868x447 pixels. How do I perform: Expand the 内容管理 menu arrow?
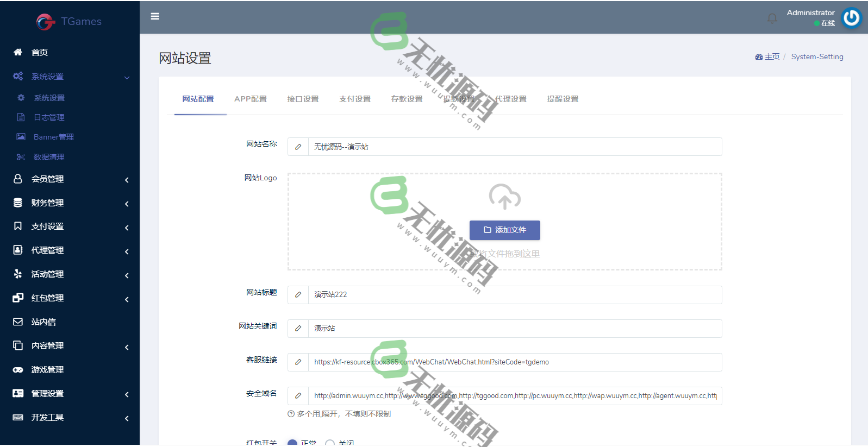coord(127,347)
